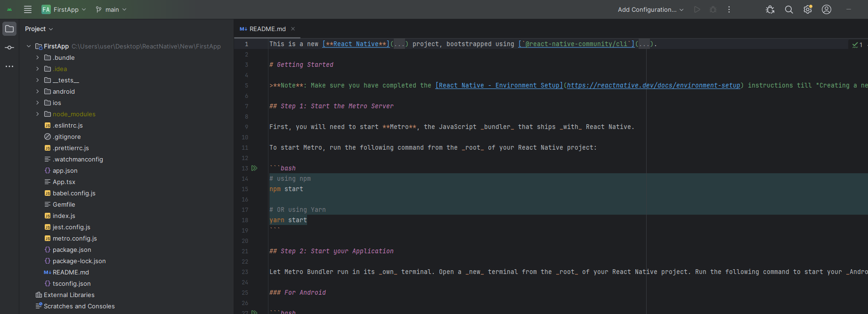868x314 pixels.
Task: Click the React Native link on line 1
Action: coord(356,44)
